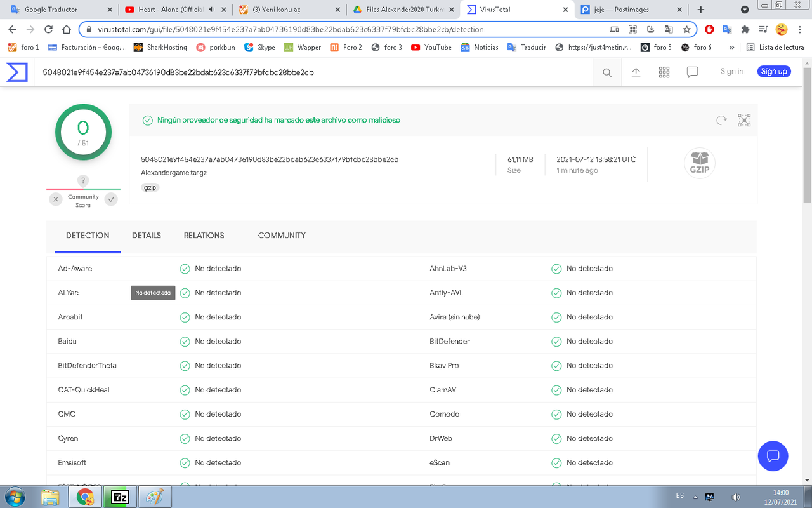Viewport: 812px width, 508px height.
Task: Vote malicious with the Community Score X
Action: 56,199
